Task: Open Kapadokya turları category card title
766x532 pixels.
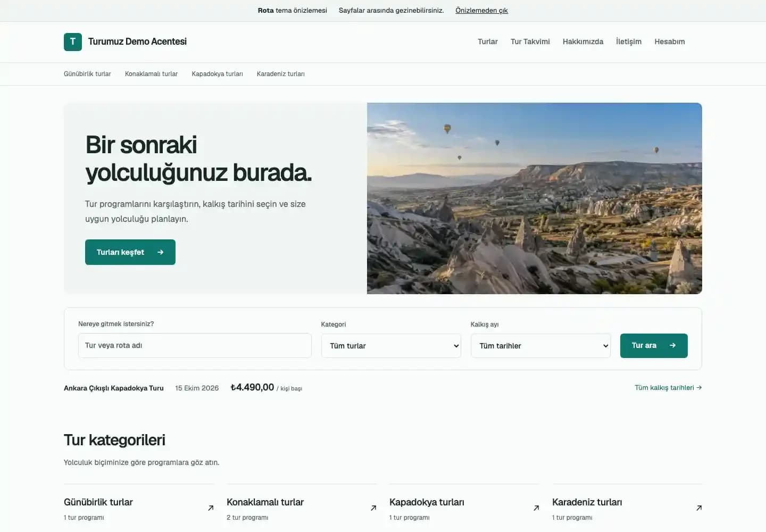Action: [427, 502]
